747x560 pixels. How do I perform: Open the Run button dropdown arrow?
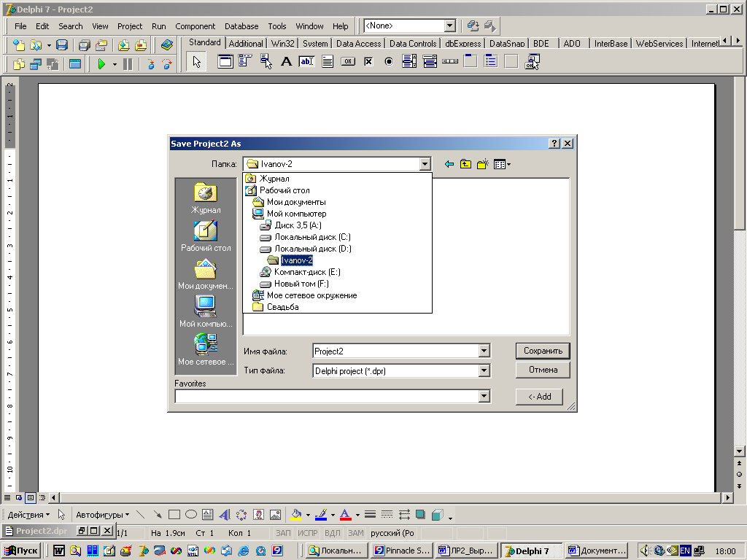115,64
